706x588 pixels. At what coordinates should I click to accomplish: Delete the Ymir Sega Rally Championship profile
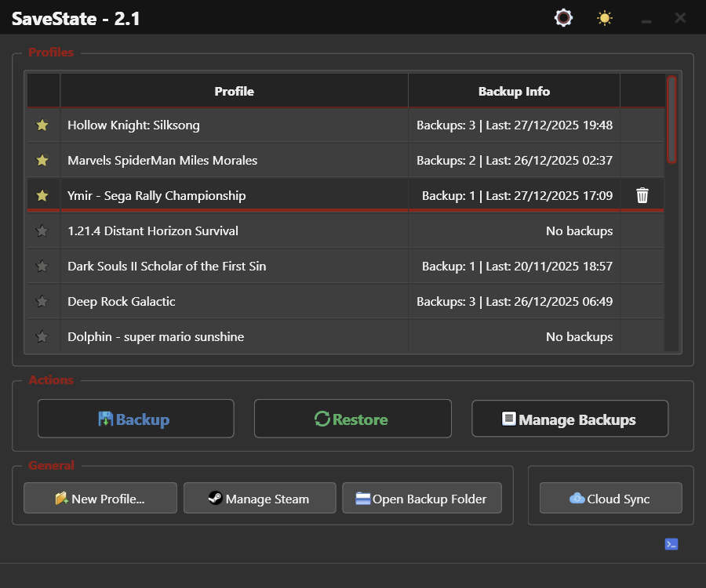(642, 195)
